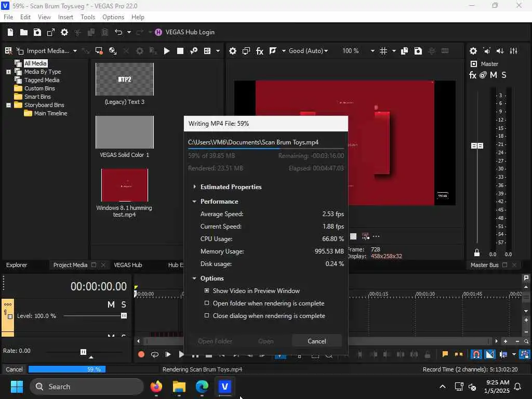Open Master FX button
Screen dimensions: 532x399
pyautogui.click(x=473, y=75)
